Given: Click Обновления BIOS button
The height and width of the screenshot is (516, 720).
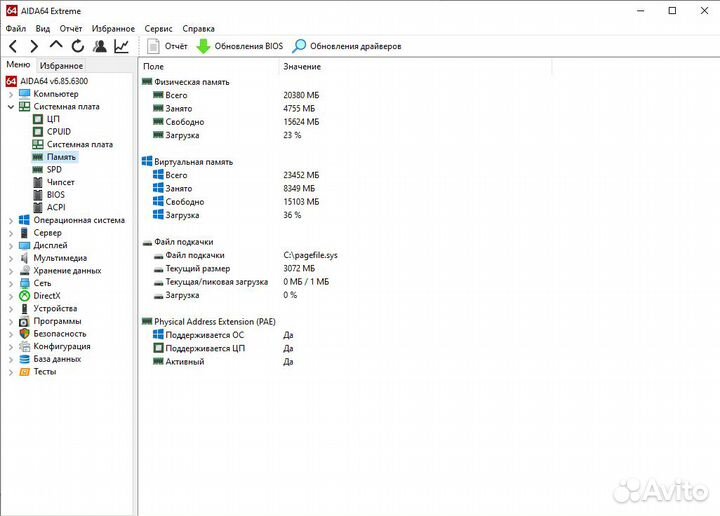Looking at the screenshot, I should pyautogui.click(x=240, y=46).
